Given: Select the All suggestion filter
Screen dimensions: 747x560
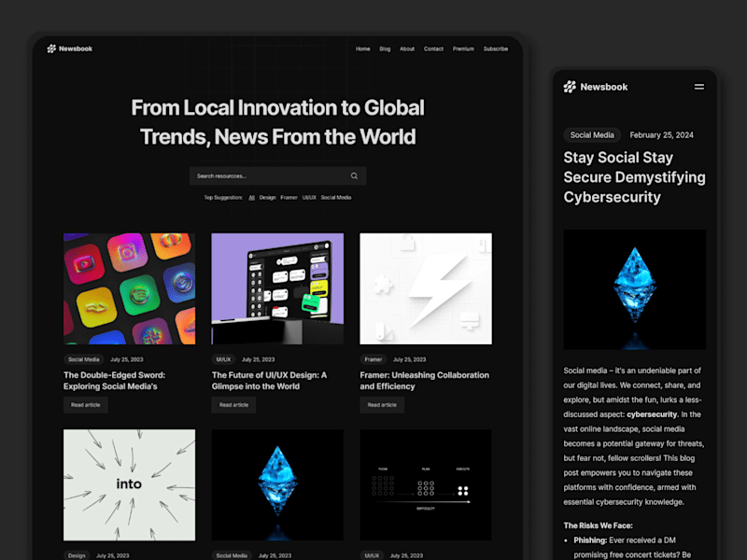Looking at the screenshot, I should 251,197.
